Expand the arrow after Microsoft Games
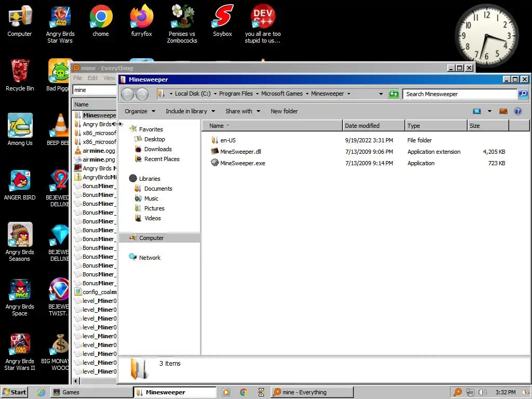532x399 pixels. coord(307,94)
